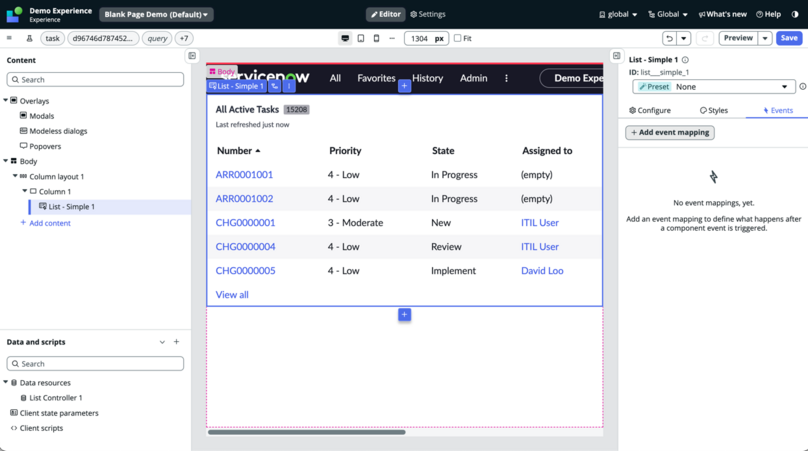808x451 pixels.
Task: Click the redo icon
Action: [704, 38]
